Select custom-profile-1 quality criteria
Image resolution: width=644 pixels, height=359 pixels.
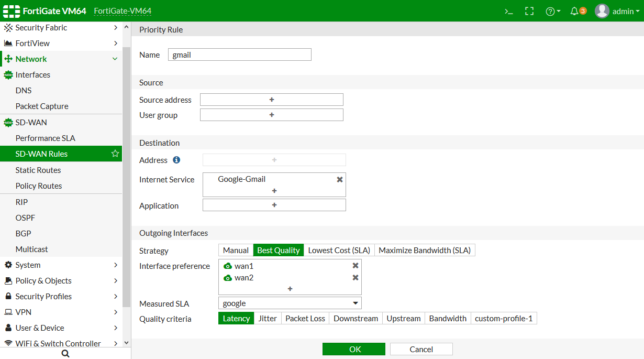coord(504,319)
